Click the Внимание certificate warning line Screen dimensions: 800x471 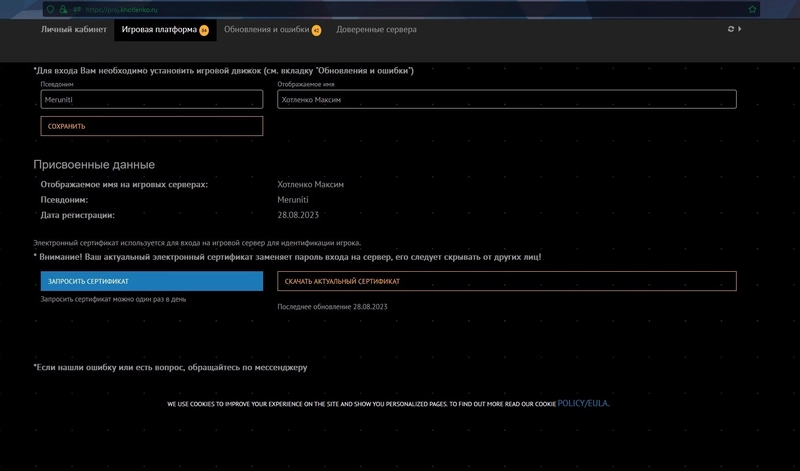click(x=287, y=257)
